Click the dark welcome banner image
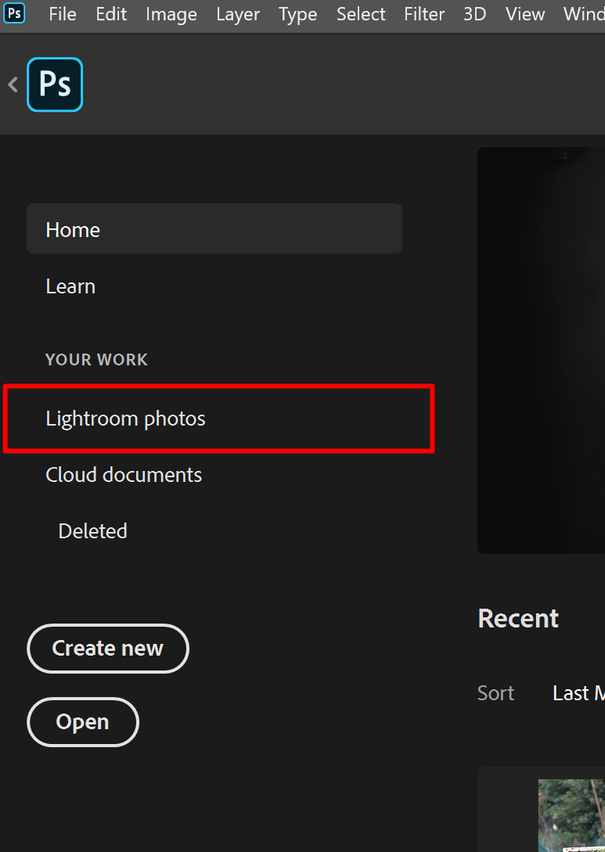Viewport: 605px width, 852px height. 541,350
